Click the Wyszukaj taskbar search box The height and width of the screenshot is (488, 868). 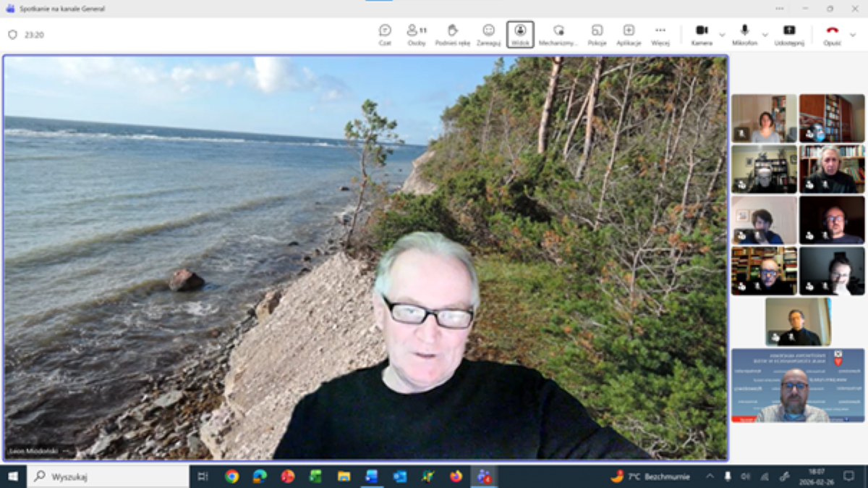[x=109, y=476]
